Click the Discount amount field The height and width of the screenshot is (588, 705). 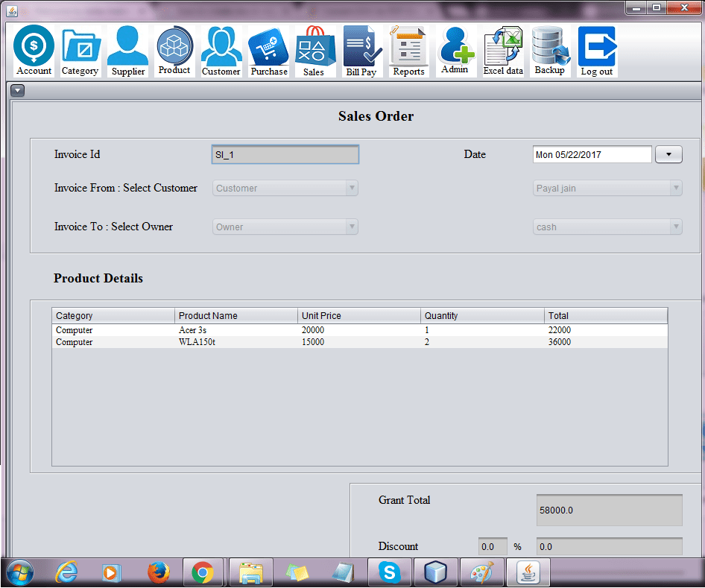(609, 547)
